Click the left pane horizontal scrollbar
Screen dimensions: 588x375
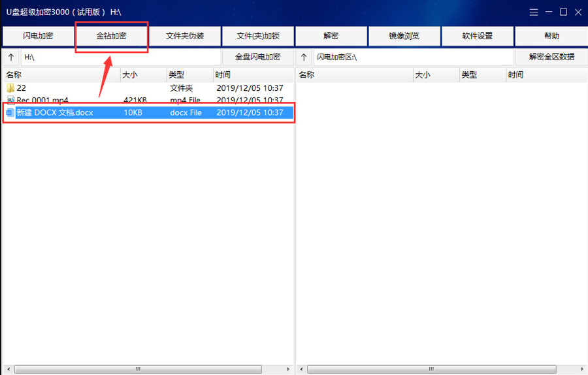138,369
